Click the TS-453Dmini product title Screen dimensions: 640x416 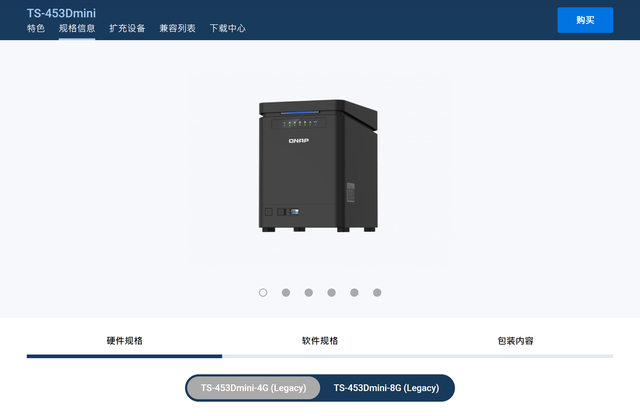tap(61, 13)
